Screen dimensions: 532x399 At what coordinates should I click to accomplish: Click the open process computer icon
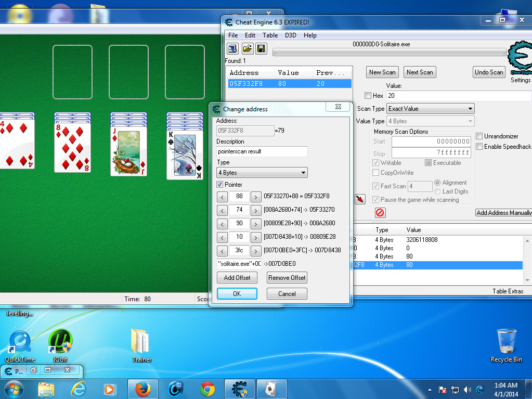[233, 49]
